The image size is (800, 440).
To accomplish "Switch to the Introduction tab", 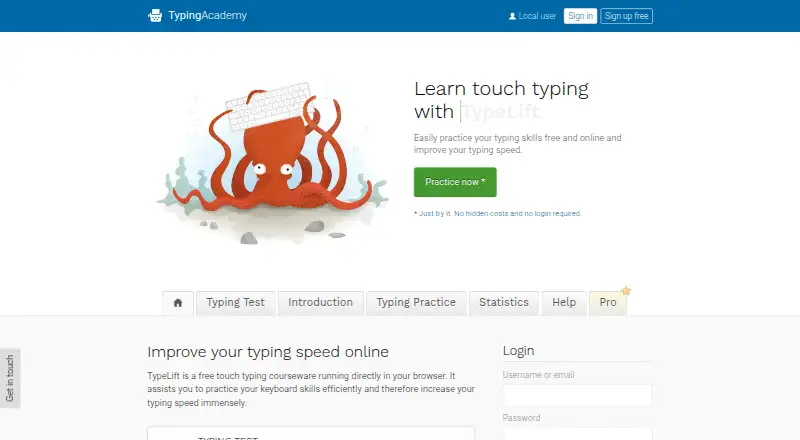I will (320, 303).
